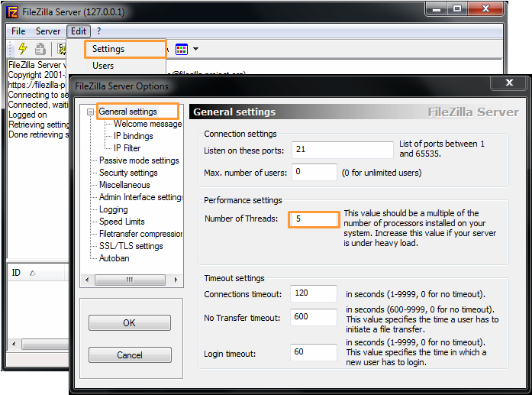532x395 pixels.
Task: Close the FileZilla Server Options dialog
Action: [x=509, y=83]
